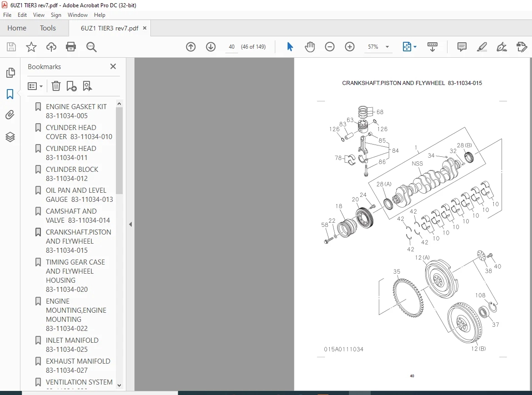This screenshot has width=532, height=395.
Task: Open the Edit menu
Action: (x=22, y=15)
